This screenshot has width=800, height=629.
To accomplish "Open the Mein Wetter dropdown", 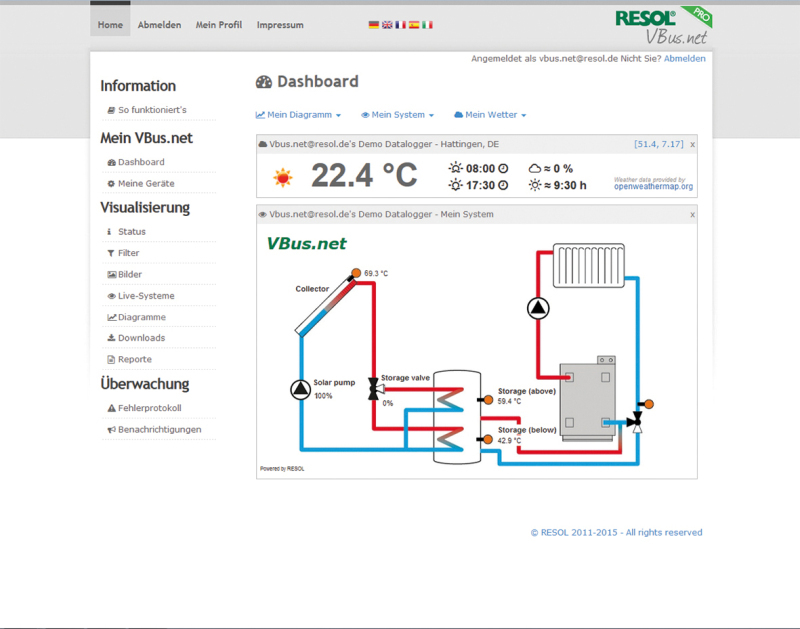I will tap(490, 115).
